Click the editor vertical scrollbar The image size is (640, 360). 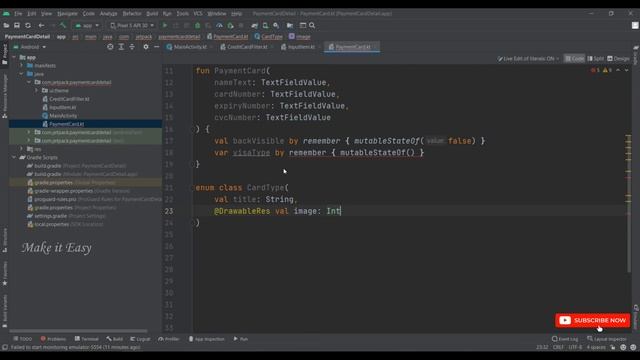point(628,204)
